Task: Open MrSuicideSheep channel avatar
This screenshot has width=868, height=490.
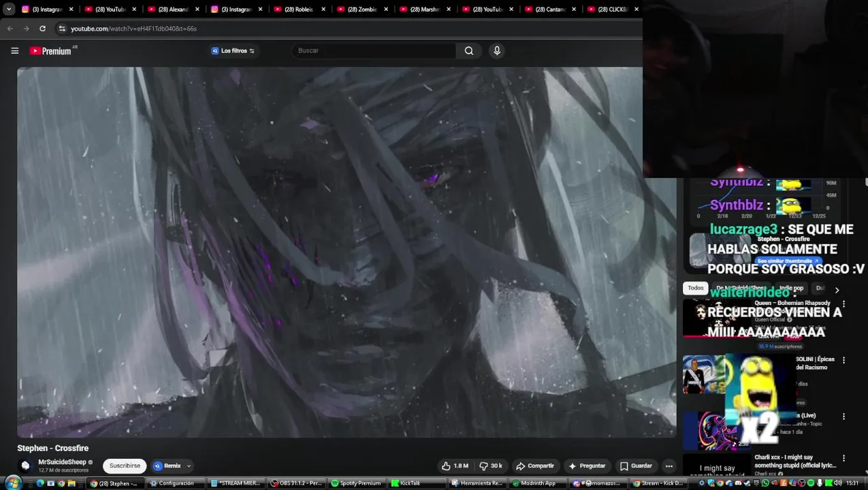Action: pyautogui.click(x=25, y=466)
